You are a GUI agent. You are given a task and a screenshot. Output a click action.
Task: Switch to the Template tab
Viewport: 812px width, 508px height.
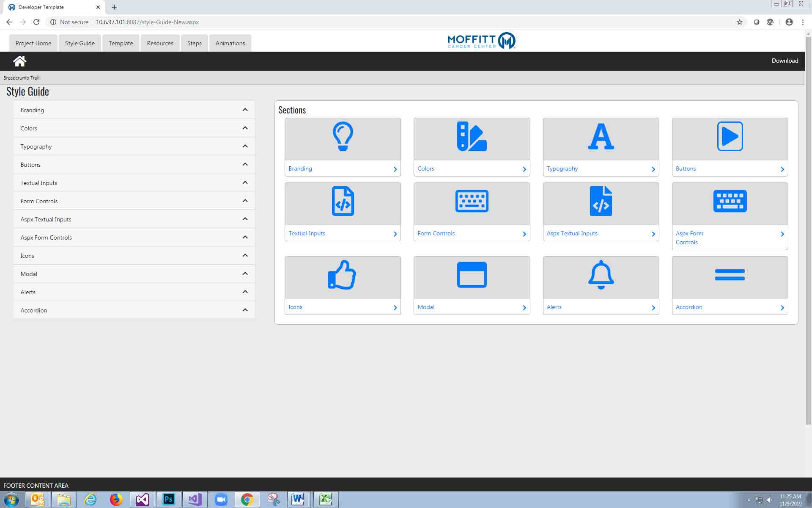click(121, 43)
